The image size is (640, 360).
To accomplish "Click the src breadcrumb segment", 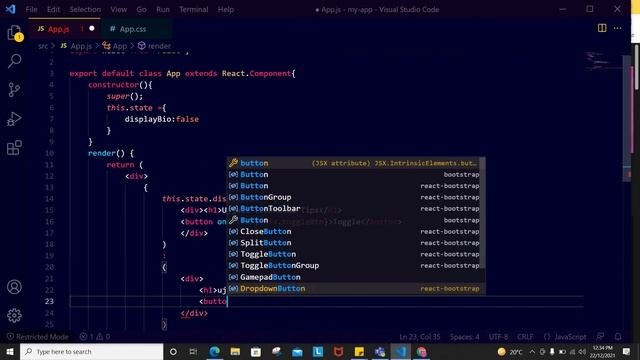I will (43, 46).
